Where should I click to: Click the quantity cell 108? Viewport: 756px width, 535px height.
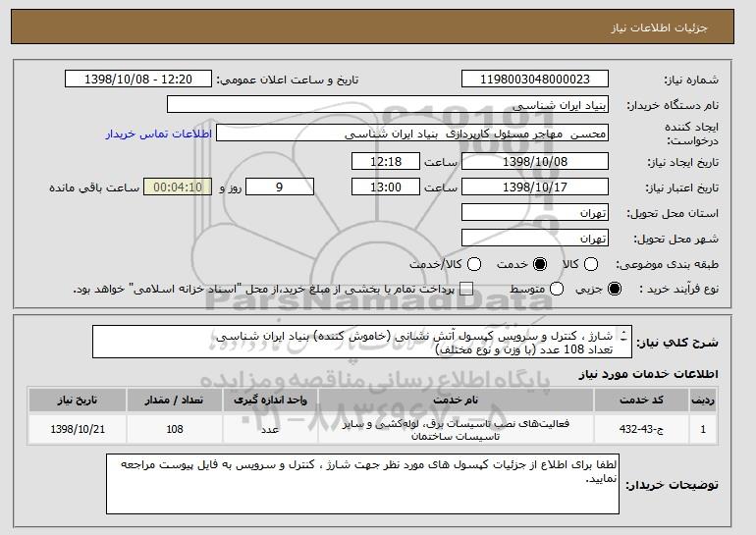click(x=174, y=428)
